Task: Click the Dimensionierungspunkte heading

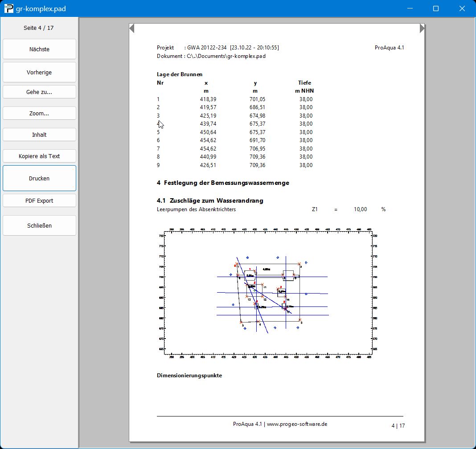Action: click(189, 376)
